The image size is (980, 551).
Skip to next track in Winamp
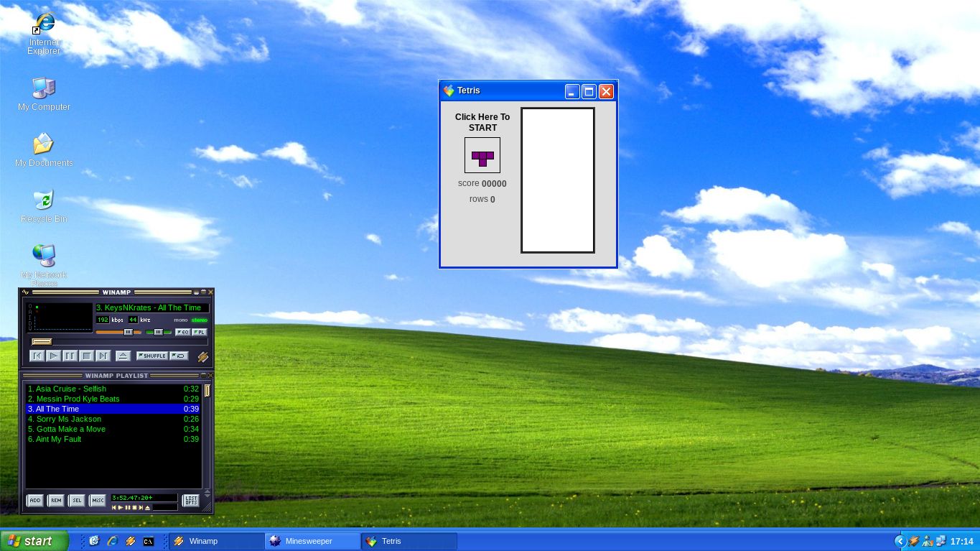(103, 356)
